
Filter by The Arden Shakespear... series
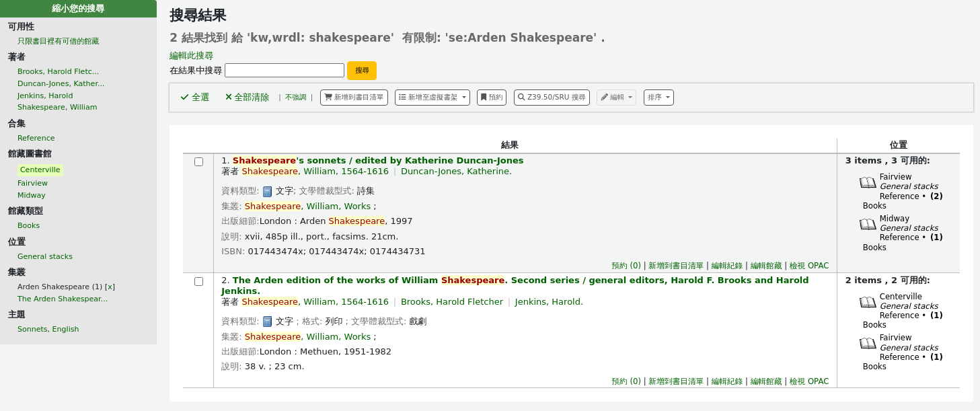[x=63, y=299]
